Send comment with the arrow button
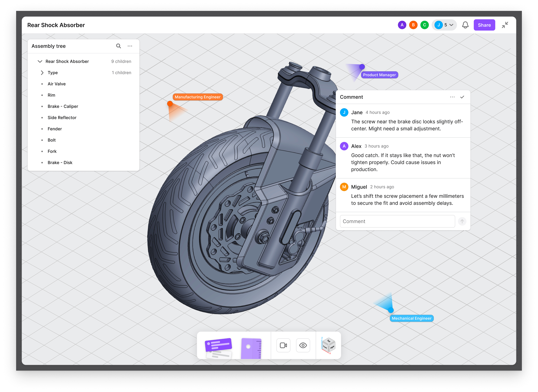The height and width of the screenshot is (392, 538). [x=462, y=221]
